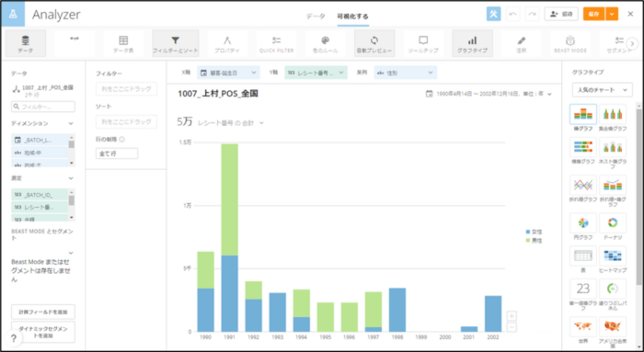Open X軸 顧客誕生日 dropdown
The image size is (644, 352).
tap(228, 73)
